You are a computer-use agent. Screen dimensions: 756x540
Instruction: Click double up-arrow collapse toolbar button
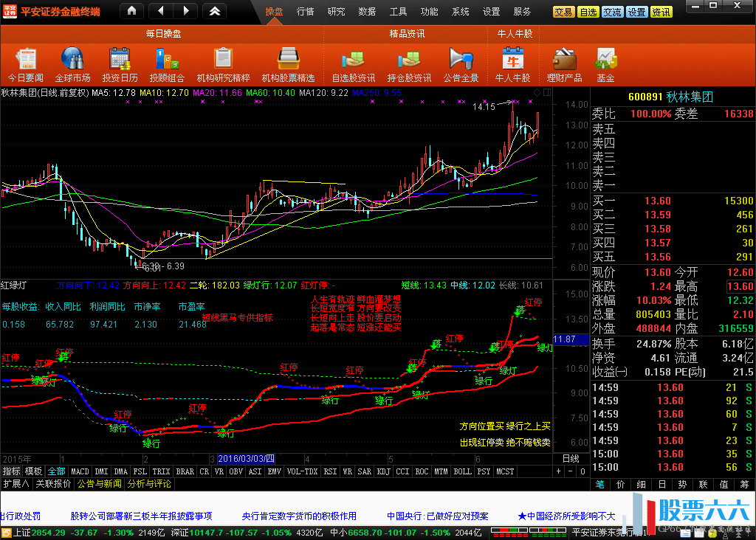(215, 10)
